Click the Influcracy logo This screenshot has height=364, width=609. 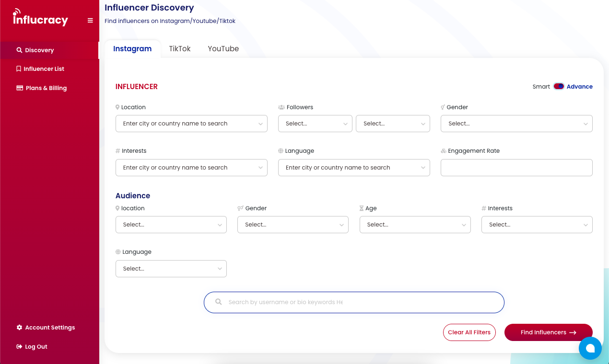40,18
